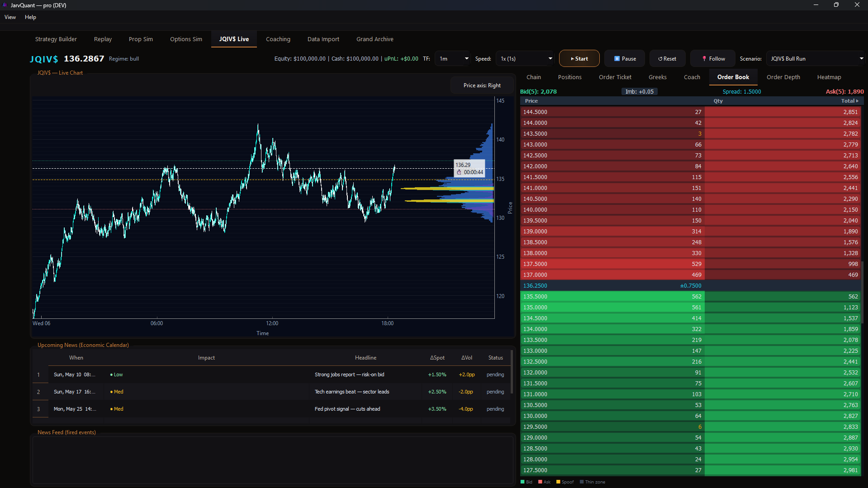Click the Price column header
868x488 pixels.
(x=531, y=101)
